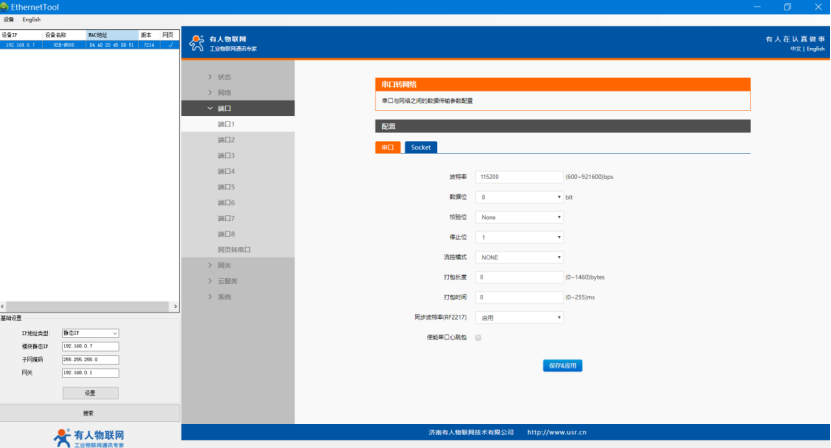Image resolution: width=831 pixels, height=448 pixels.
Task: Open the flow control dropdown showing NONE
Action: (520, 257)
